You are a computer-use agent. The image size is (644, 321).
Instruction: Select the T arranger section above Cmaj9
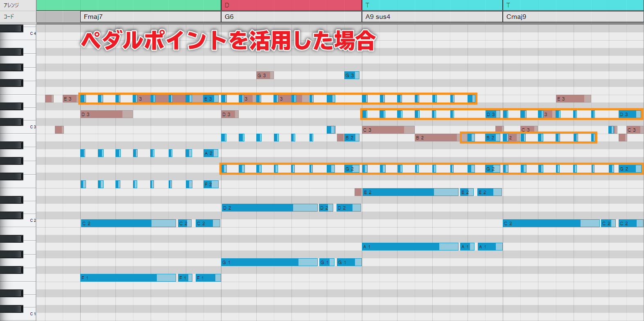point(573,5)
